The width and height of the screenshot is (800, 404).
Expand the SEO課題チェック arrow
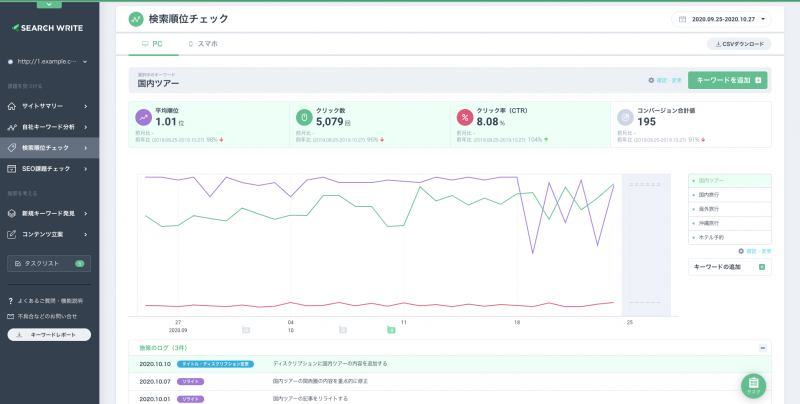pyautogui.click(x=85, y=169)
